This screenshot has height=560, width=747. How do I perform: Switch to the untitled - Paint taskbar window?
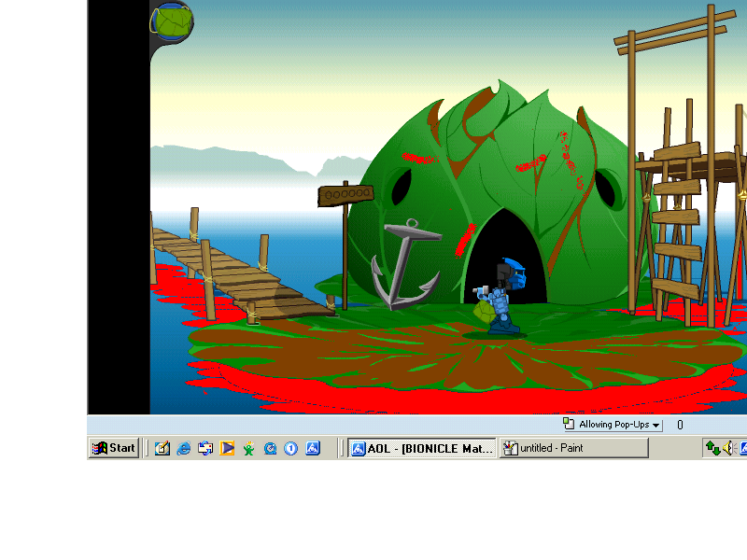click(x=573, y=448)
